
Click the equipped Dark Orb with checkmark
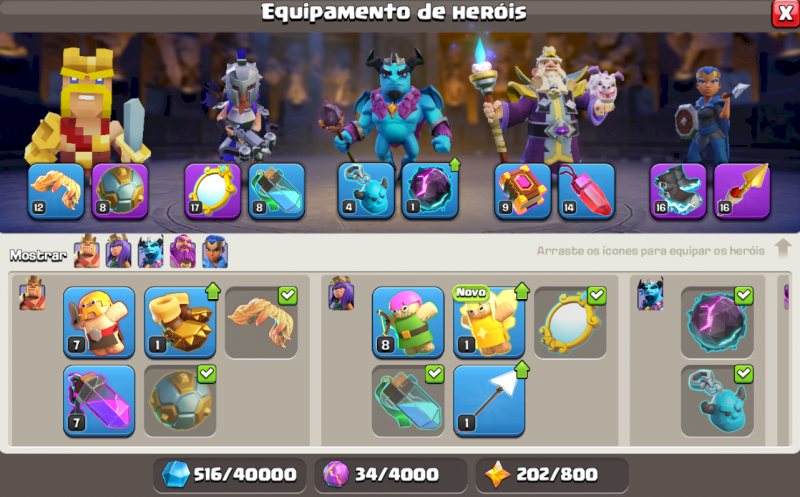[717, 322]
